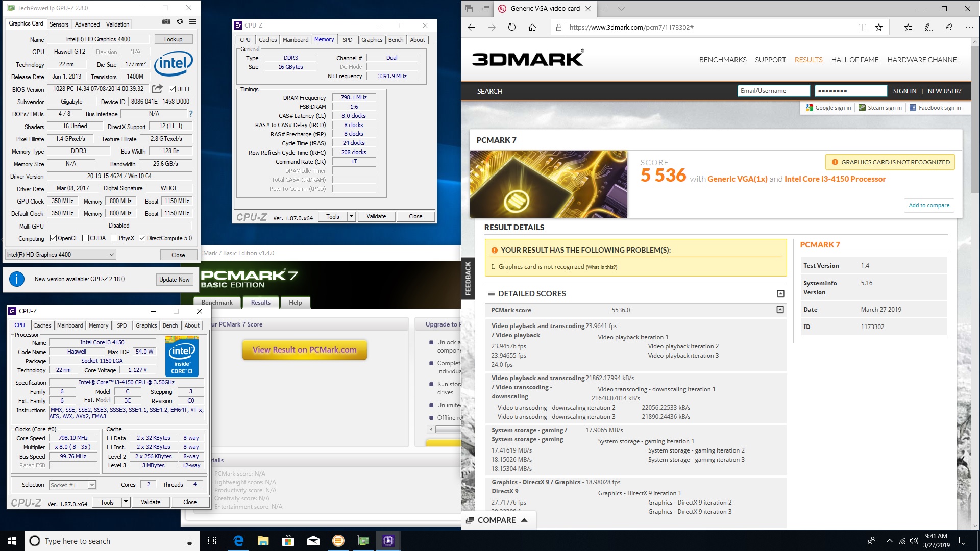980x551 pixels.
Task: Open File Explorer from the taskbar
Action: [263, 541]
